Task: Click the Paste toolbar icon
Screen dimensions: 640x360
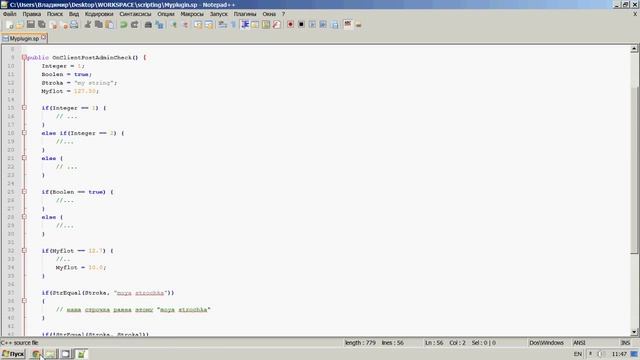Action: pyautogui.click(x=109, y=24)
